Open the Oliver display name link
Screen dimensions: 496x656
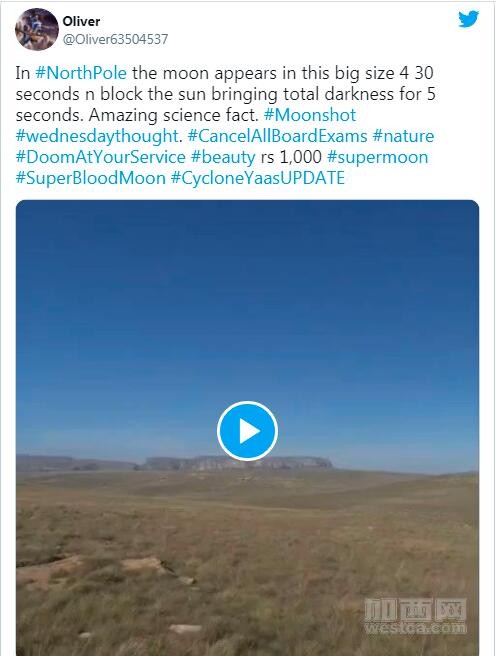[x=81, y=21]
